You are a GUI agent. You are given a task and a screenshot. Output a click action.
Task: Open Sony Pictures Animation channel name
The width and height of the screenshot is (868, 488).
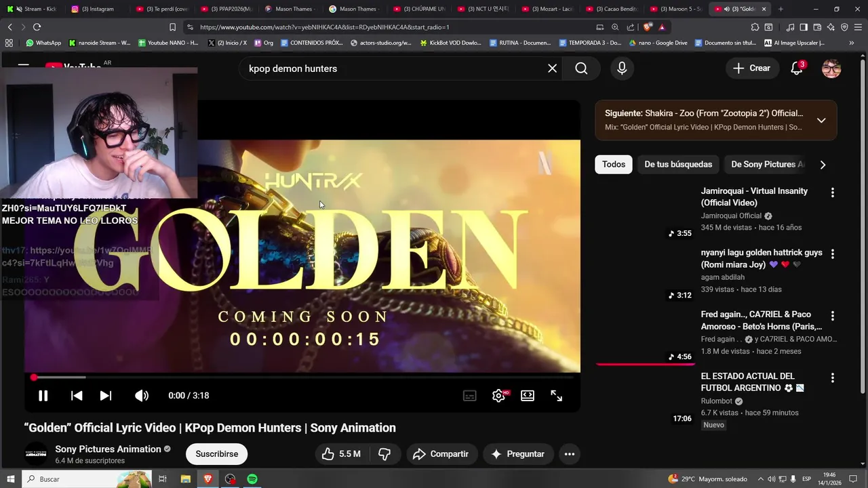108,449
